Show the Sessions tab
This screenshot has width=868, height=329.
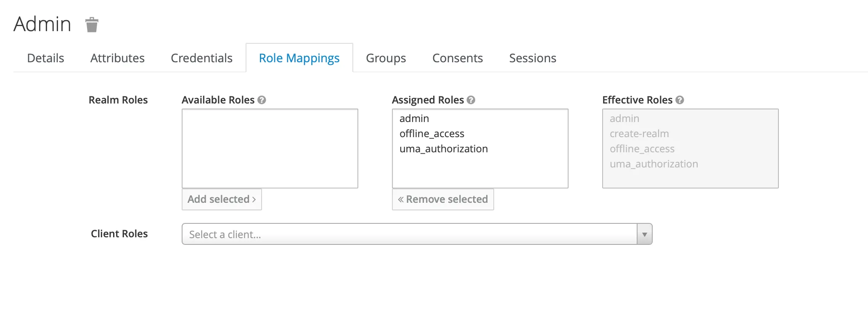coord(532,58)
